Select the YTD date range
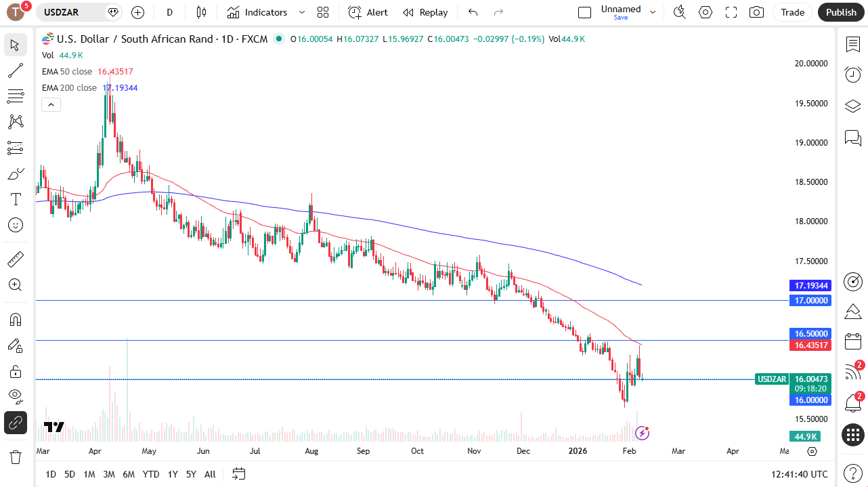Image resolution: width=868 pixels, height=487 pixels. pos(151,474)
